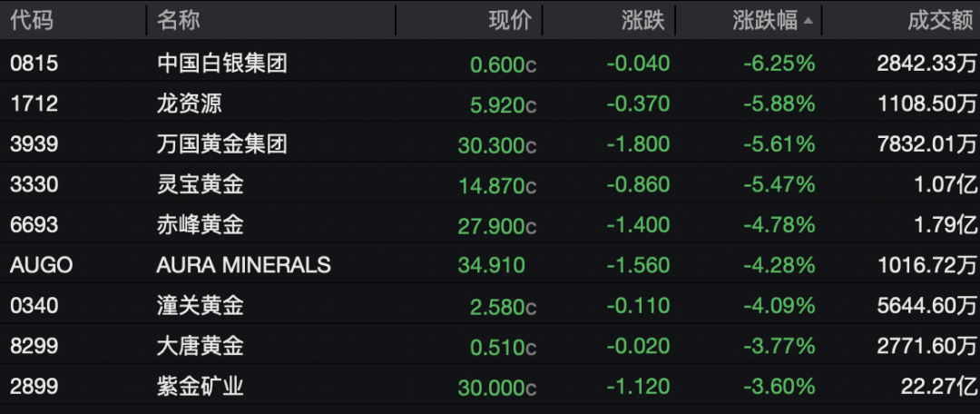Open the AURA MINERALS stock
This screenshot has height=414, width=980.
click(244, 265)
